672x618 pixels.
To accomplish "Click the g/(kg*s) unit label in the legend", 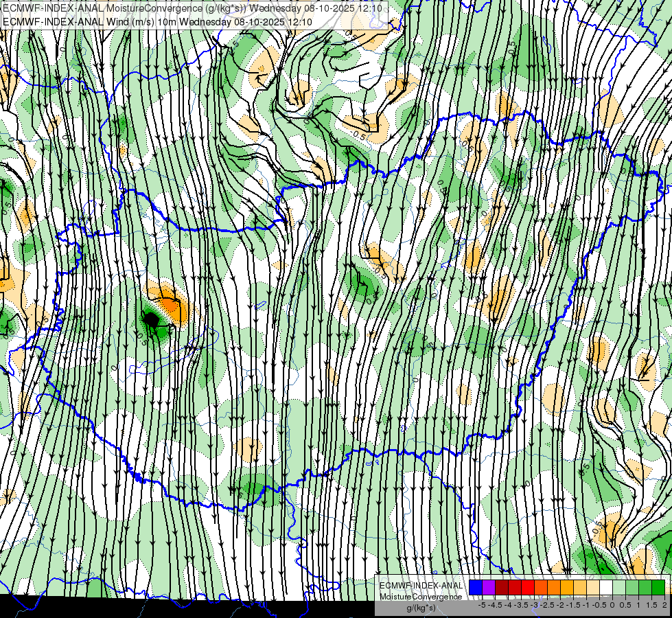I will pos(421,608).
